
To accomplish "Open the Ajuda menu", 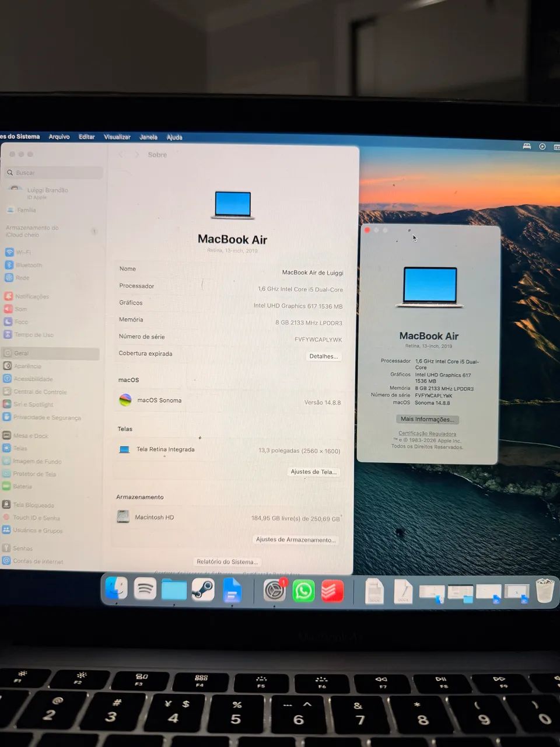I will 174,138.
